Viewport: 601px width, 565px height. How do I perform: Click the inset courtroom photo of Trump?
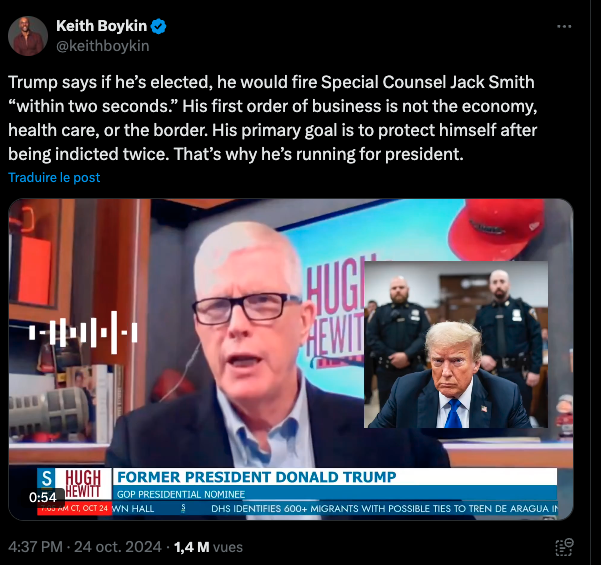(x=456, y=344)
